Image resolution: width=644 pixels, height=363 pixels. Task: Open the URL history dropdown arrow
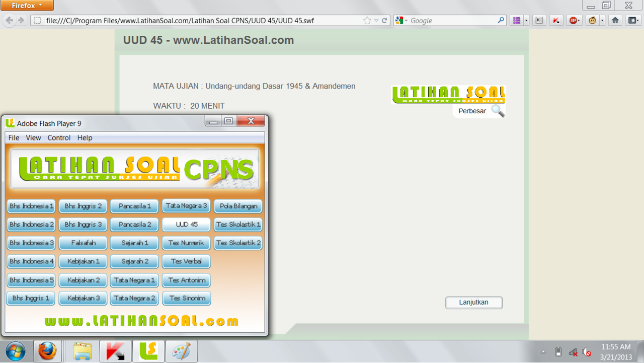pos(376,21)
